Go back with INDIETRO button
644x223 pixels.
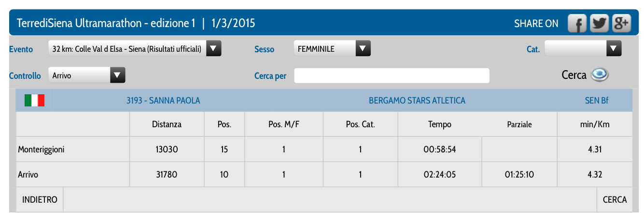click(40, 200)
